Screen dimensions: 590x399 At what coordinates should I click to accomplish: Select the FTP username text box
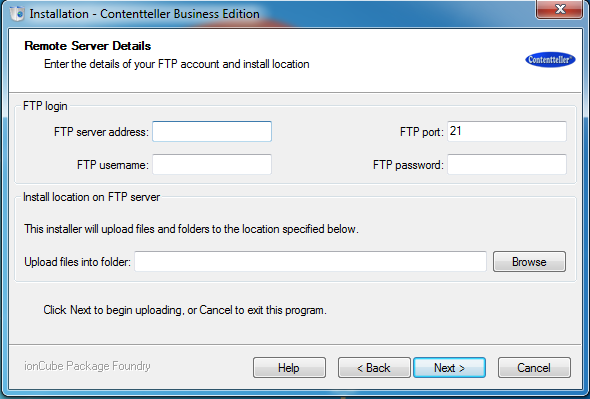212,164
